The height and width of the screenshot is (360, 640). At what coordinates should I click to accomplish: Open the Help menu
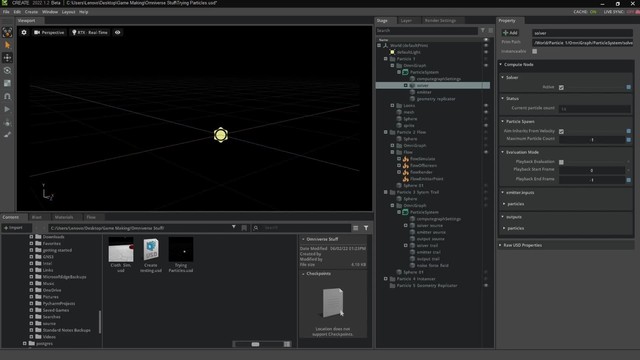tap(83, 12)
